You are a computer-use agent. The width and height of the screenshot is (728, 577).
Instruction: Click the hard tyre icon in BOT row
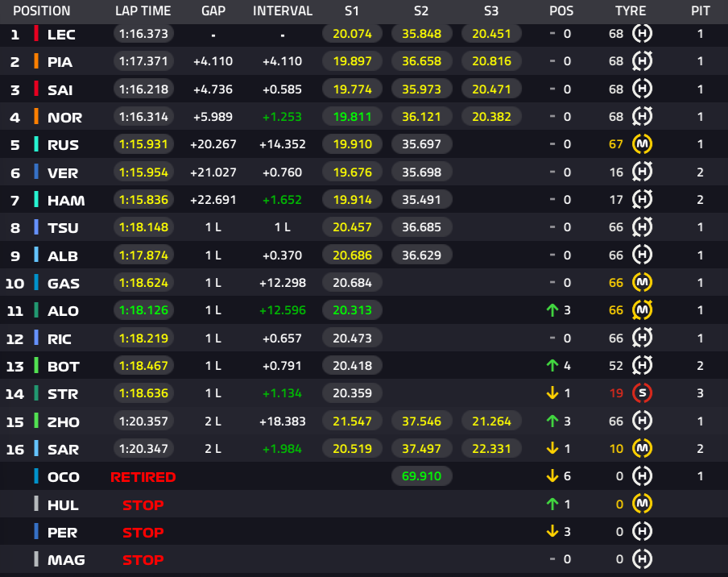(642, 366)
